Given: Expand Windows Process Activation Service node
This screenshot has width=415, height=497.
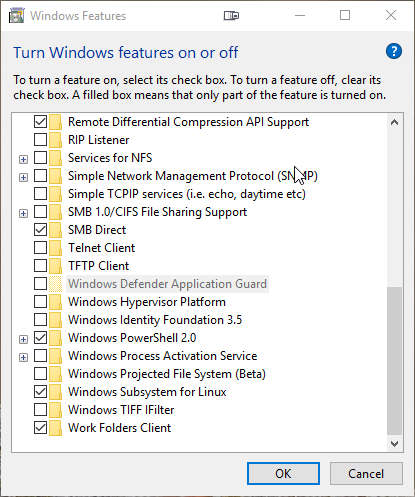Looking at the screenshot, I should coord(23,358).
